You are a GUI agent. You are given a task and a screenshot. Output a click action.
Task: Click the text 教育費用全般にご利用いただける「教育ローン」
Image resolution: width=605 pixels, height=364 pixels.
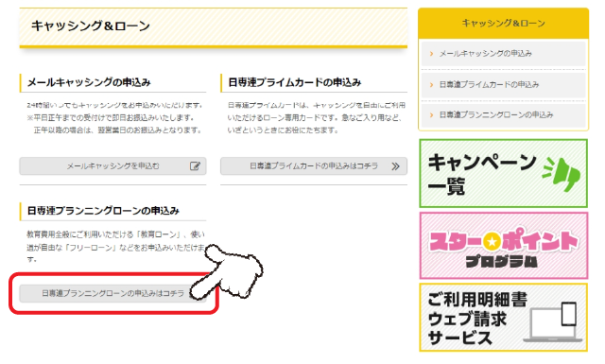[x=103, y=234]
